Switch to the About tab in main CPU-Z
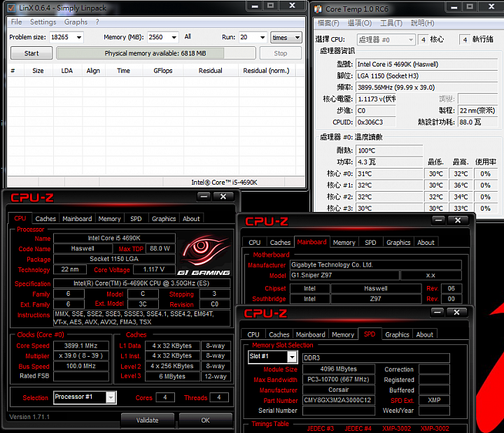 pos(191,219)
